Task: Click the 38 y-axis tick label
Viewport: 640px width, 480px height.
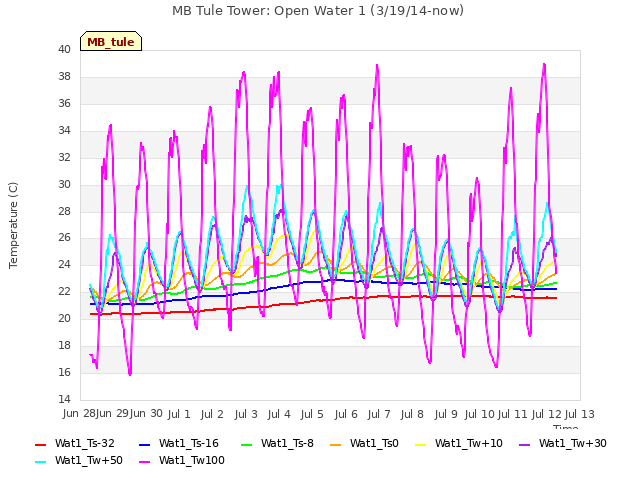Action: [64, 76]
